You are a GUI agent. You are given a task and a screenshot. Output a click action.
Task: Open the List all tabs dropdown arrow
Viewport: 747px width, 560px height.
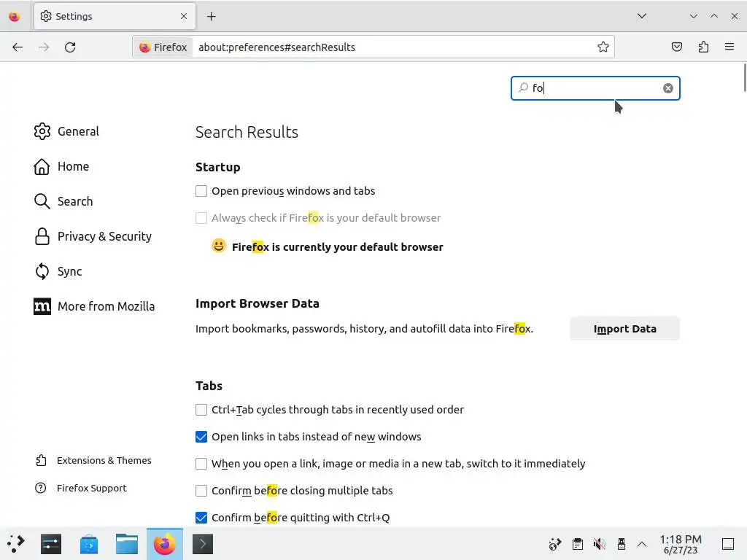tap(642, 16)
